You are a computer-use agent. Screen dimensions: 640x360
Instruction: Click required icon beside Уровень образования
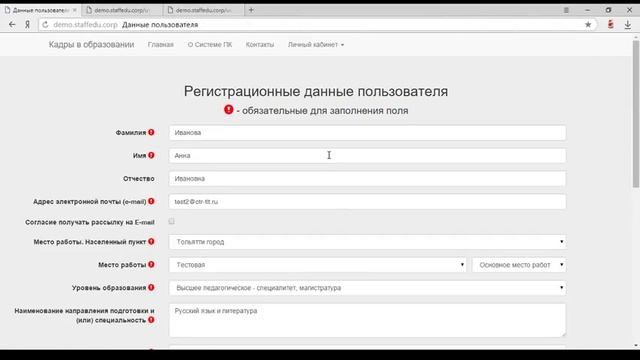151,287
